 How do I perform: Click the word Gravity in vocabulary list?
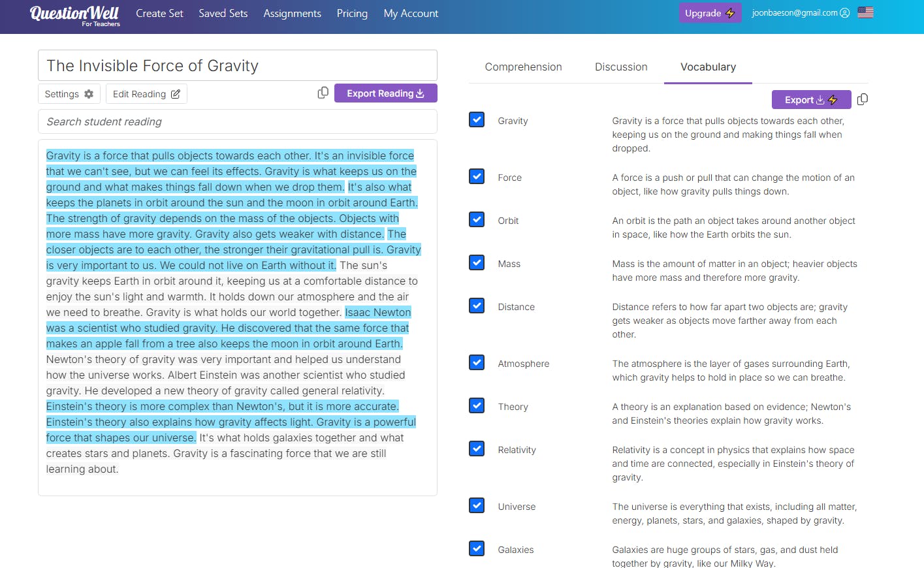[513, 121]
